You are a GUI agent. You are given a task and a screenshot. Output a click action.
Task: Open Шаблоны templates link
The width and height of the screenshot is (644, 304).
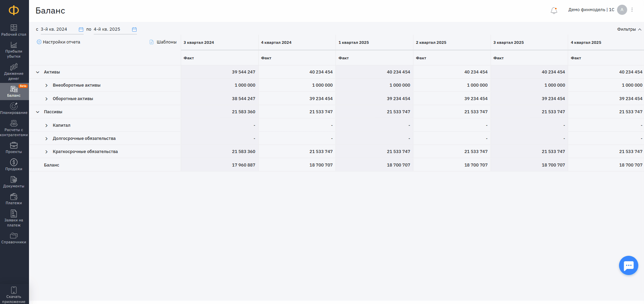click(167, 42)
